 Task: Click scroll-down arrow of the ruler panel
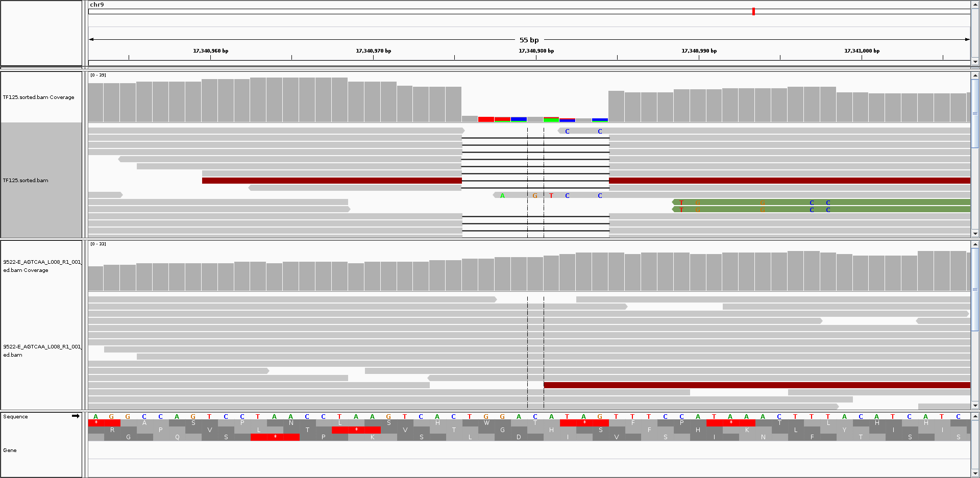coord(975,62)
